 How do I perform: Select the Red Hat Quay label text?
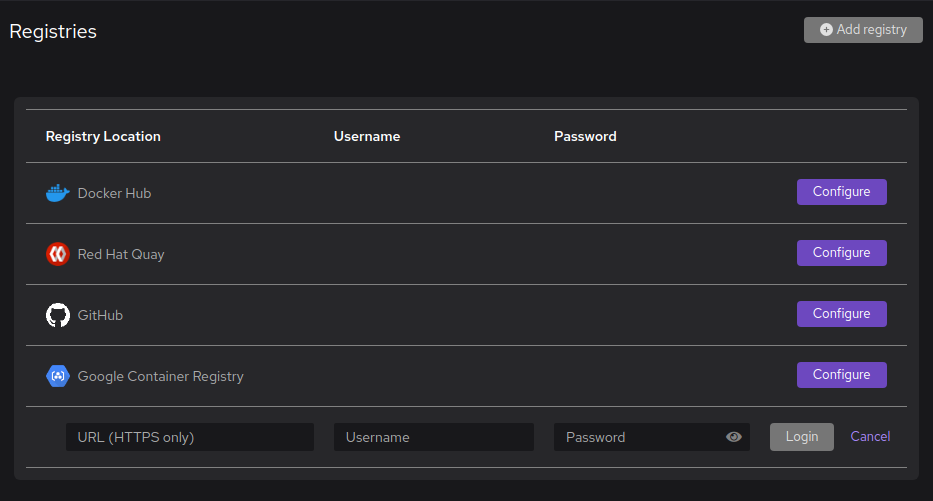121,254
